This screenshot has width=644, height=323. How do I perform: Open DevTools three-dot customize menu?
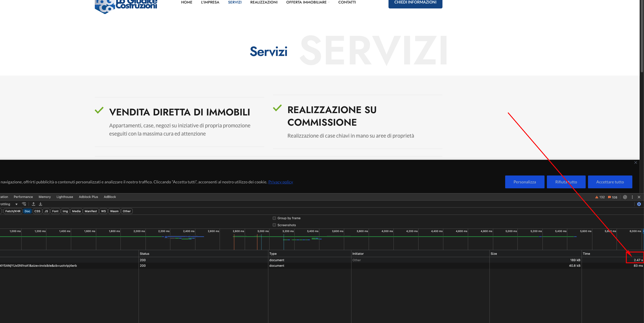(632, 197)
